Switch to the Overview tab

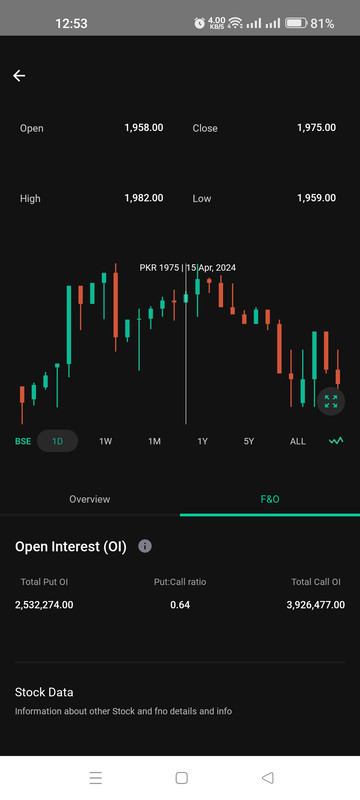coord(90,499)
